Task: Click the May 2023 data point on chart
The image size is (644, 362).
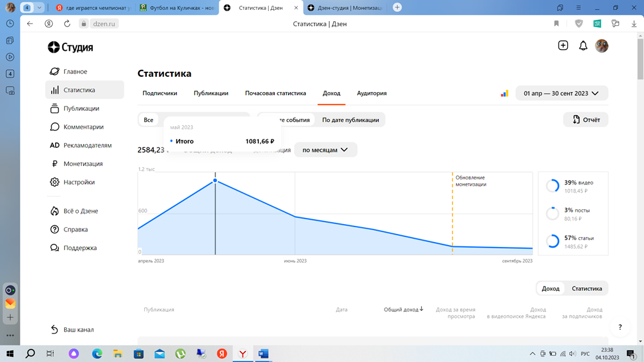Action: [x=215, y=181]
